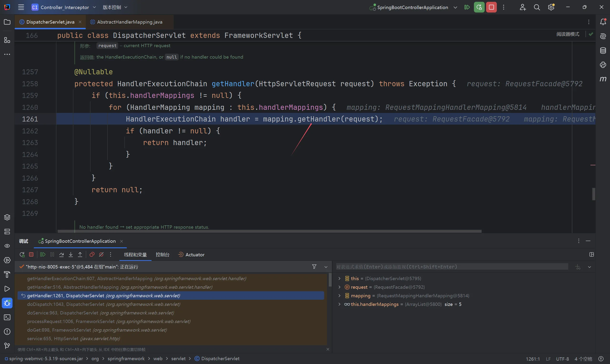Rerun SpringBootControllerApplication debug from top toolbar
This screenshot has height=364, width=610.
[479, 7]
